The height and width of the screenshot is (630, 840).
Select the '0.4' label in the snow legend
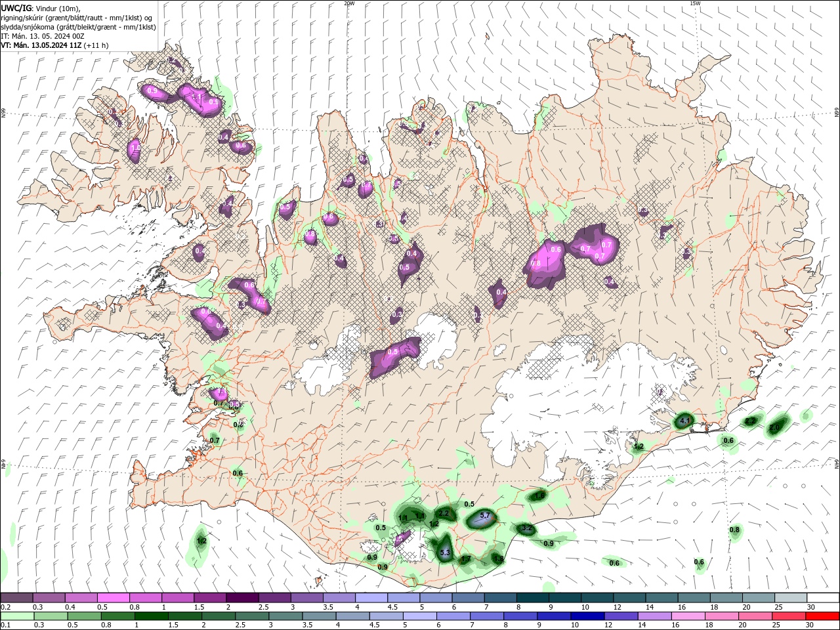tap(70, 607)
